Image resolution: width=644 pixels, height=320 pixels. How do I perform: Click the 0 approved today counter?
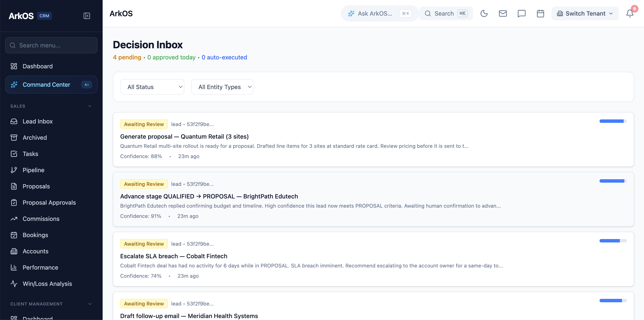(171, 57)
